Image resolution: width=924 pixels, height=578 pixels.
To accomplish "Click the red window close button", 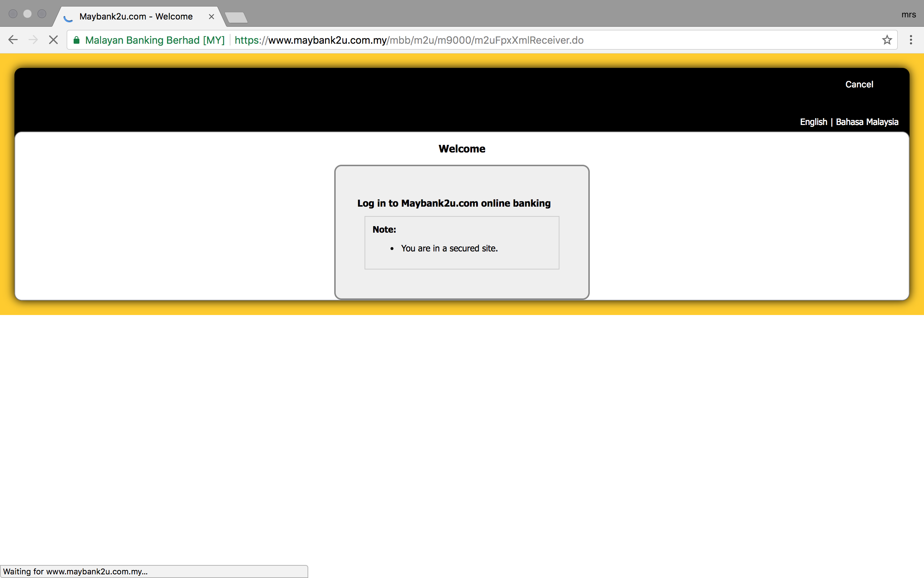I will click(x=13, y=14).
